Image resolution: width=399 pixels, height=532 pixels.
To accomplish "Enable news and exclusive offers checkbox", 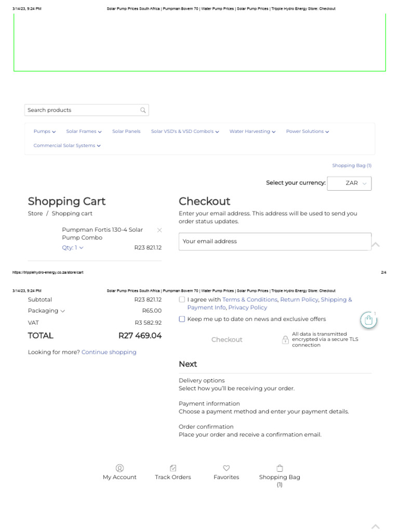I will click(182, 319).
